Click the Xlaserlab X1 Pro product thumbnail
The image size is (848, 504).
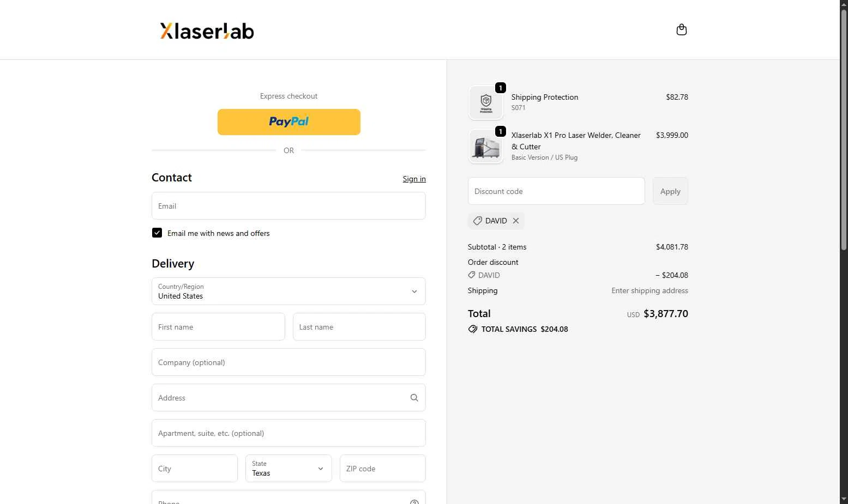pyautogui.click(x=486, y=146)
